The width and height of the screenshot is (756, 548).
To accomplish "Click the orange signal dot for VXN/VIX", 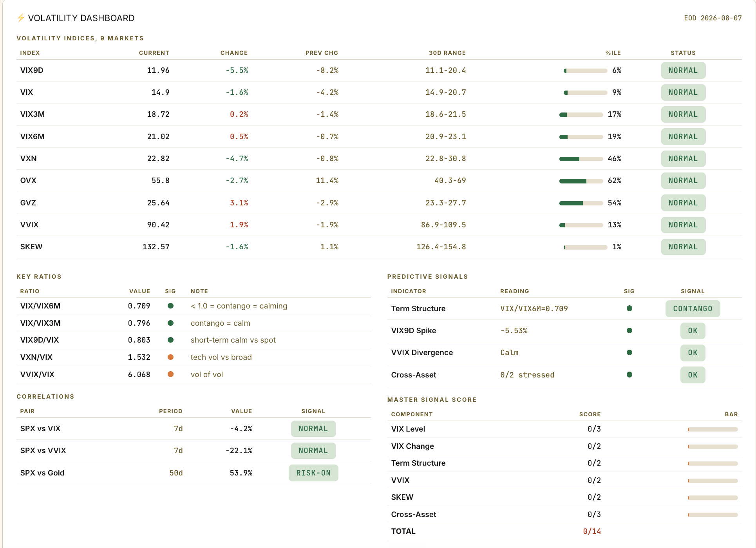I will pos(170,357).
